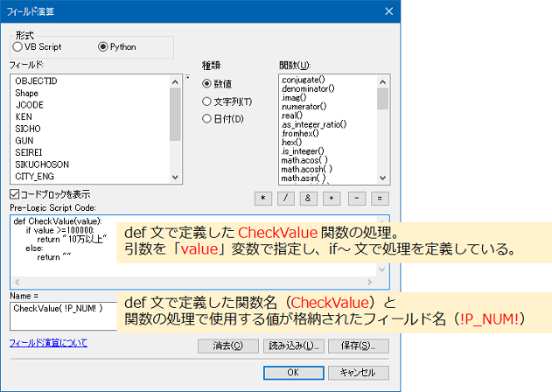Click the divide (/) operator button
Image resolution: width=552 pixels, height=392 pixels.
286,199
